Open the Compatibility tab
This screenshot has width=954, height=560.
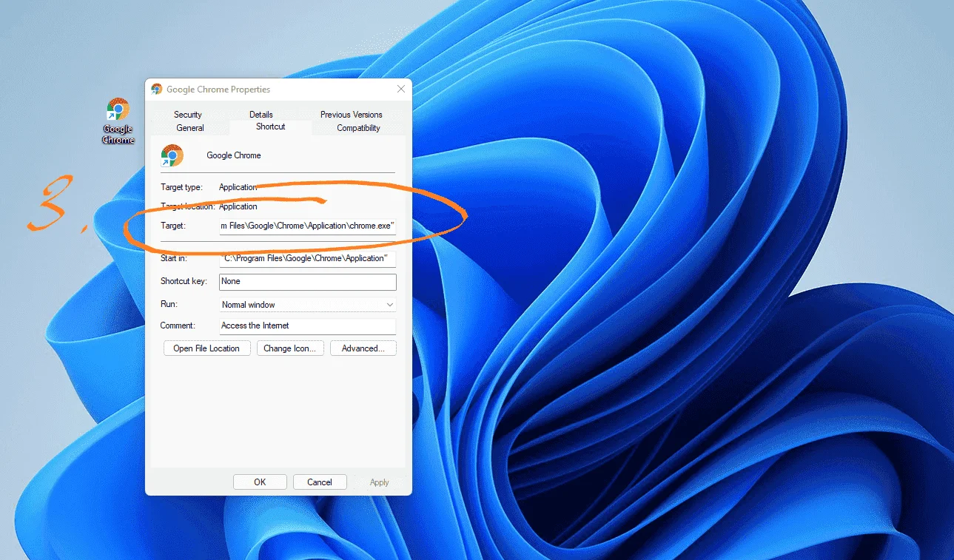358,128
